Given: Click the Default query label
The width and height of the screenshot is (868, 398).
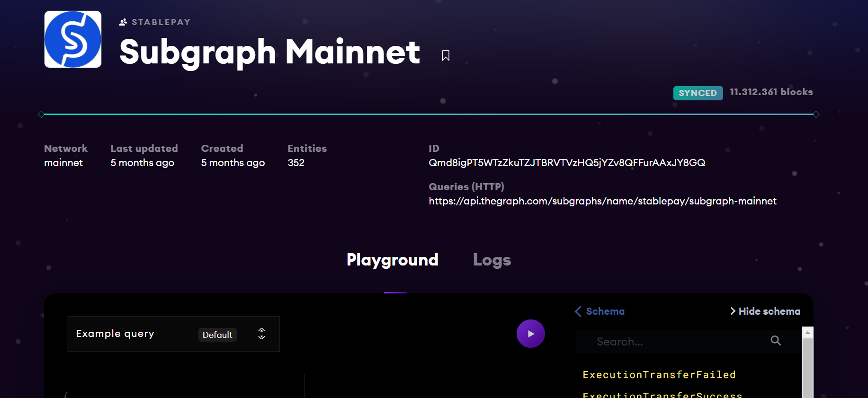Looking at the screenshot, I should (x=217, y=335).
